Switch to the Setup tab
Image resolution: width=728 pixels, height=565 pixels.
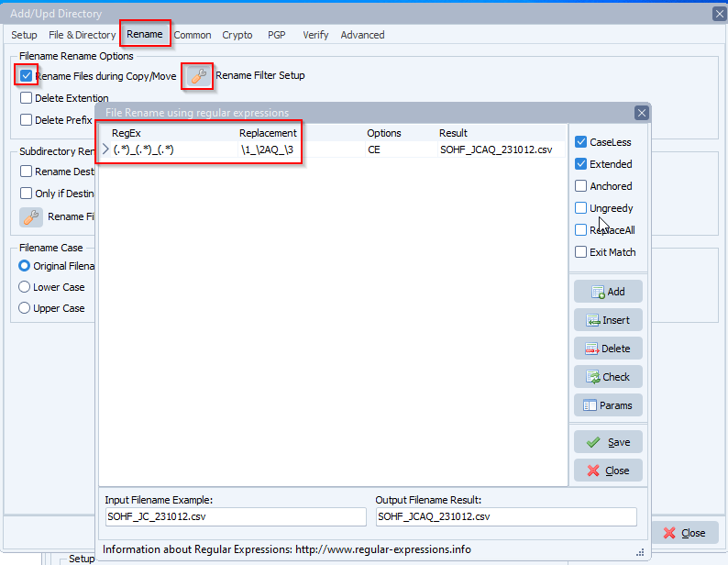click(x=24, y=35)
